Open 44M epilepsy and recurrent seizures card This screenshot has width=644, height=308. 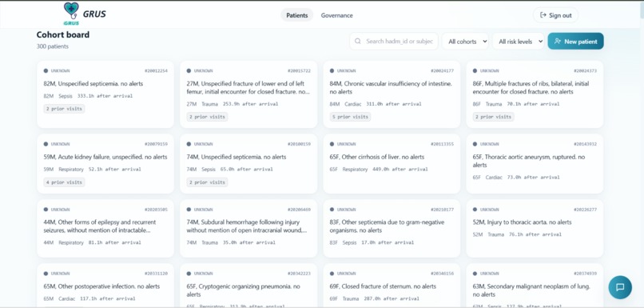[x=105, y=228]
